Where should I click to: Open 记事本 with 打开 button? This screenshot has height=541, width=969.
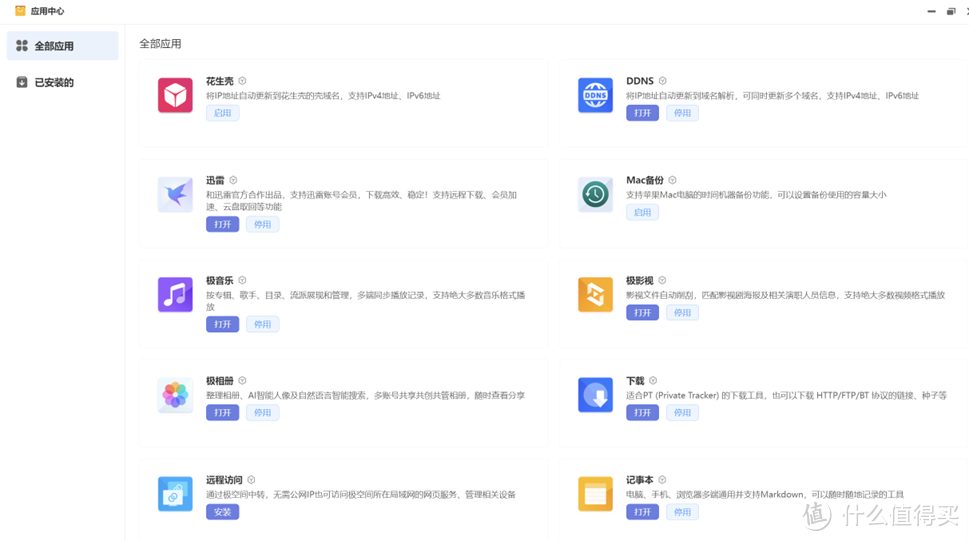pyautogui.click(x=642, y=512)
